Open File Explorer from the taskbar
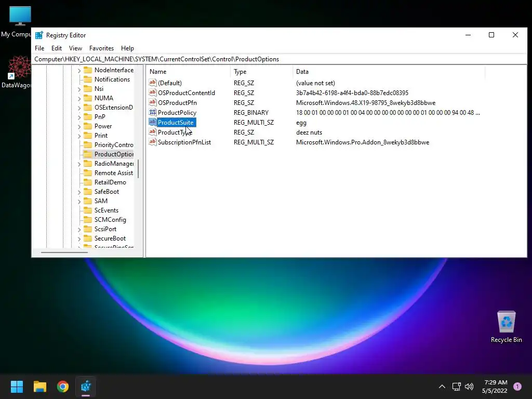 pos(39,387)
